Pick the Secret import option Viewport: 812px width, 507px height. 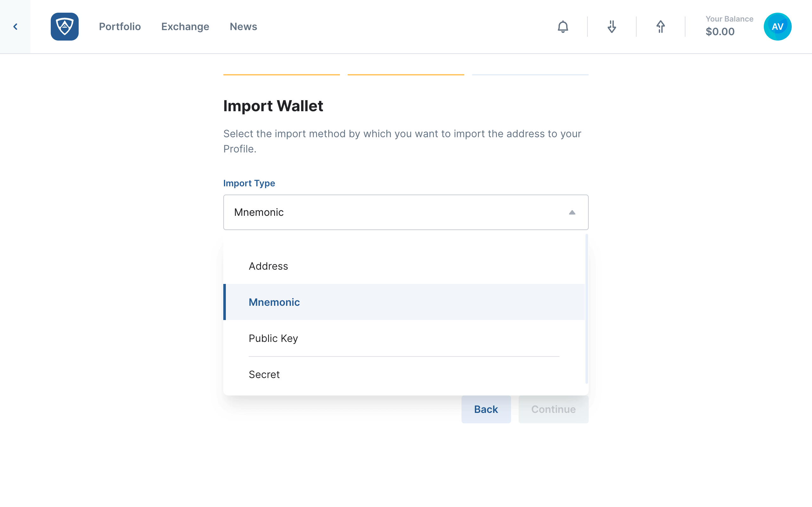click(x=404, y=374)
